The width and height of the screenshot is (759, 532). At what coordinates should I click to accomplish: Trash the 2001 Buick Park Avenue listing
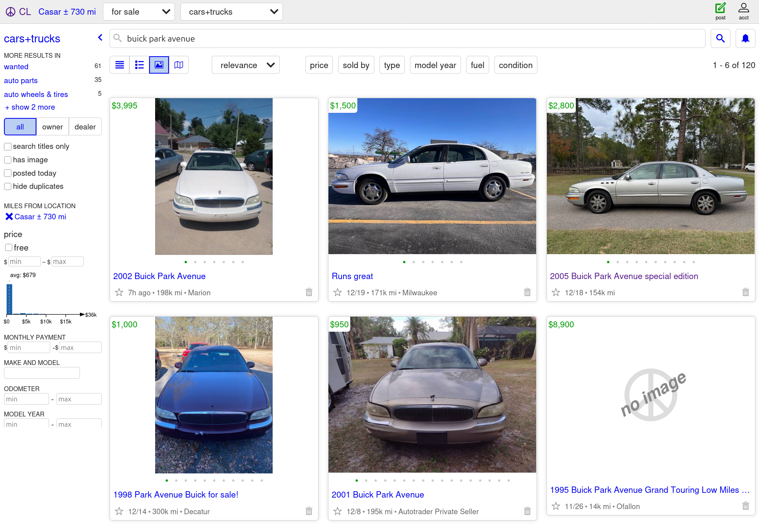pyautogui.click(x=528, y=511)
